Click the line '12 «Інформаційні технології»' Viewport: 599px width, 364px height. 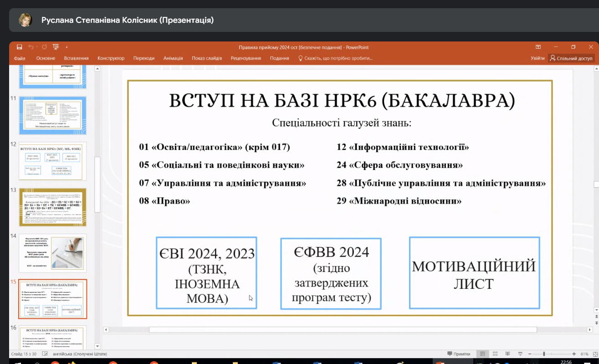pyautogui.click(x=403, y=147)
